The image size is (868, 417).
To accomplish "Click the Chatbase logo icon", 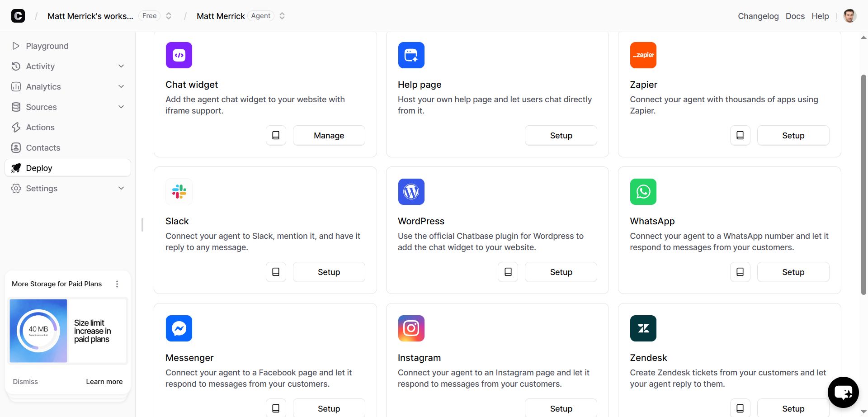I will click(18, 16).
